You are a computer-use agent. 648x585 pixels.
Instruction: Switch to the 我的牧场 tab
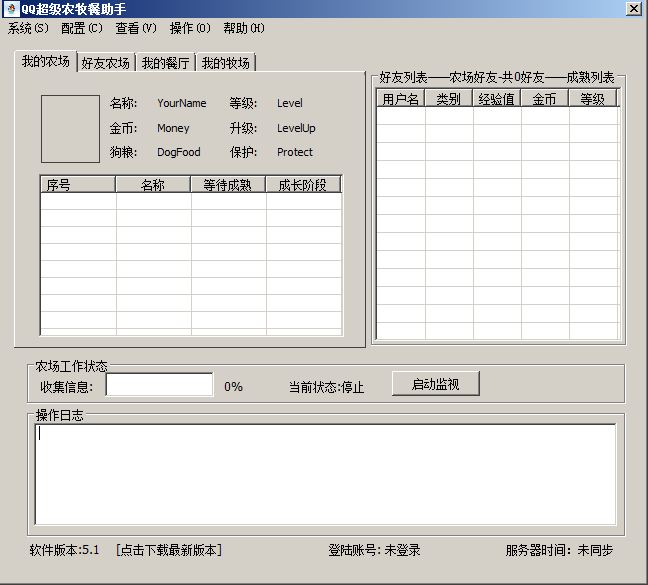(226, 63)
